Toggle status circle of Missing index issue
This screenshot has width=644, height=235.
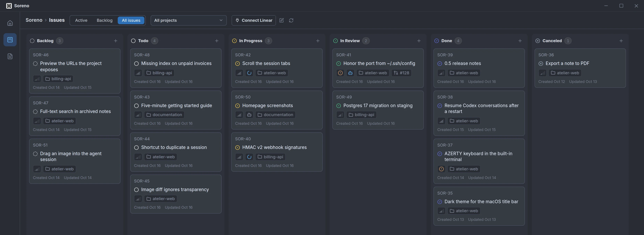[x=136, y=64]
